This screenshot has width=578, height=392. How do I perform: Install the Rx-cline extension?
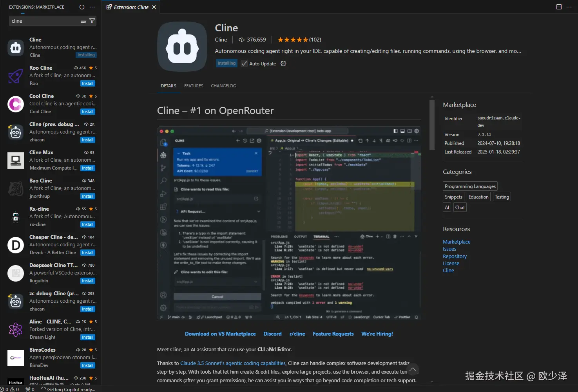coord(88,224)
